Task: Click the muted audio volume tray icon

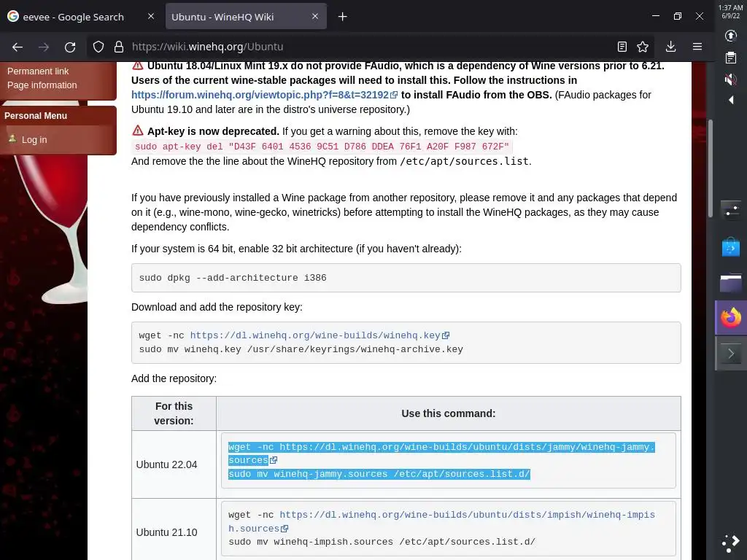Action: pyautogui.click(x=731, y=79)
